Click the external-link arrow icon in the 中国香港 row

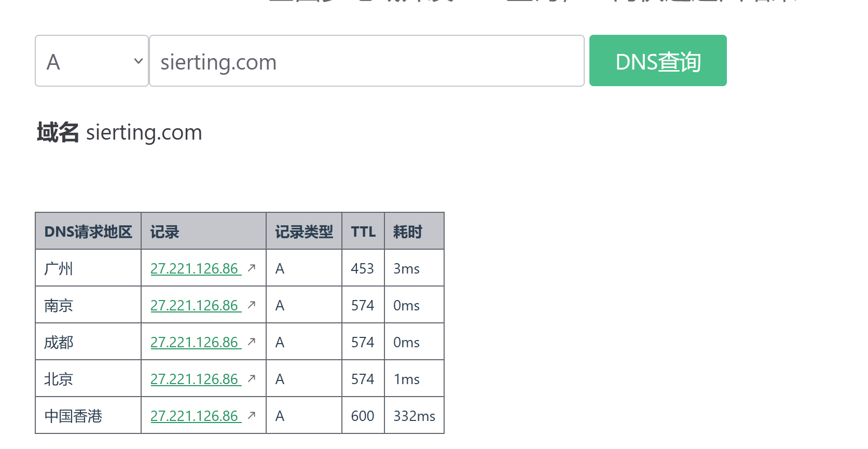pos(252,415)
